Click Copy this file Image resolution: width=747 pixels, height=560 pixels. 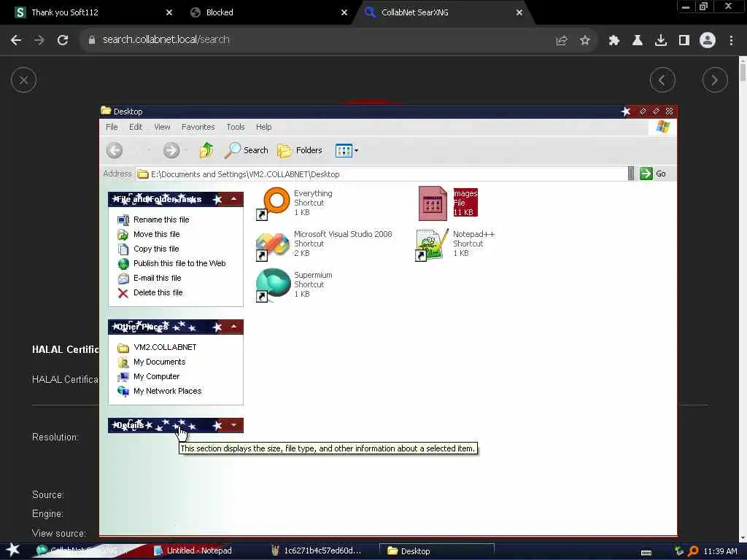click(156, 249)
